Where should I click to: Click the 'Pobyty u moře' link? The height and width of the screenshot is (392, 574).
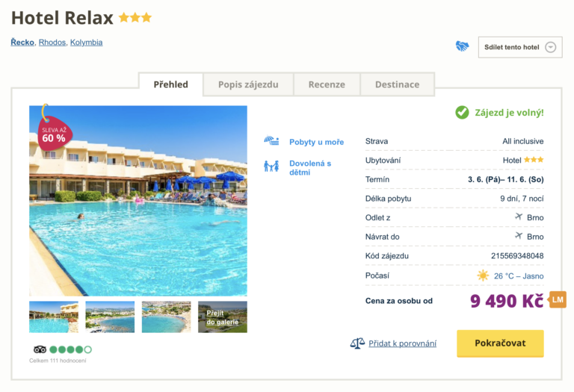pyautogui.click(x=316, y=142)
